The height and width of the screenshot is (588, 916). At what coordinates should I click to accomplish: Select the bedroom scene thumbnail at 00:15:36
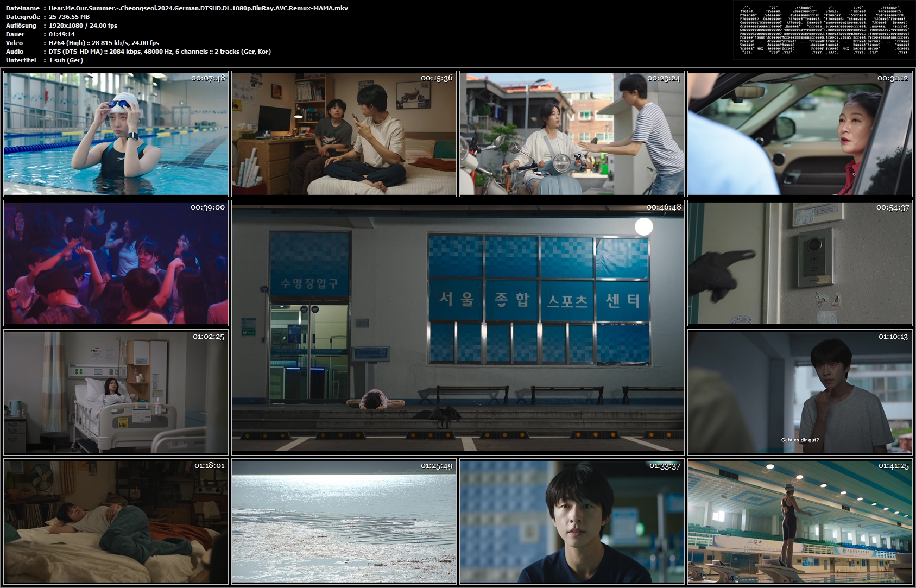pos(344,134)
